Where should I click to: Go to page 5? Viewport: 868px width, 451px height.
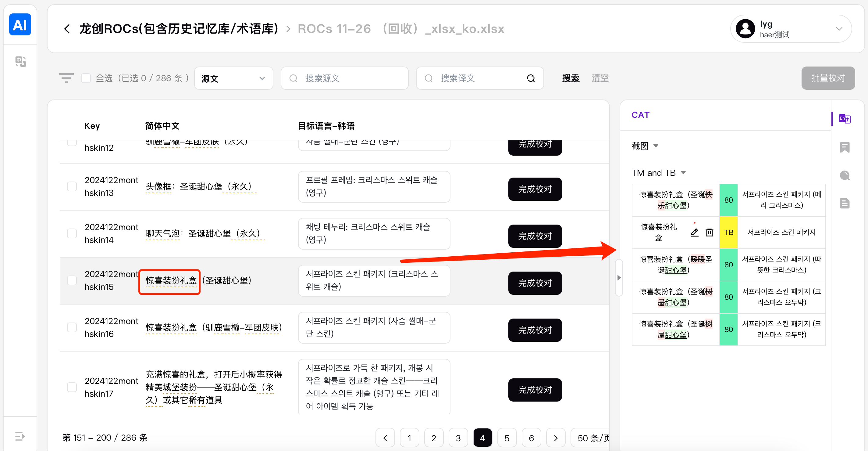(507, 438)
